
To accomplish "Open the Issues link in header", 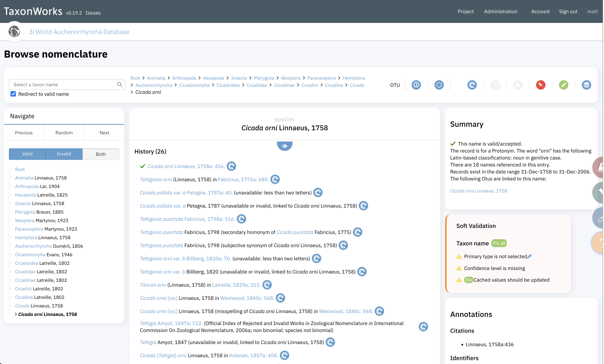I will pyautogui.click(x=93, y=13).
